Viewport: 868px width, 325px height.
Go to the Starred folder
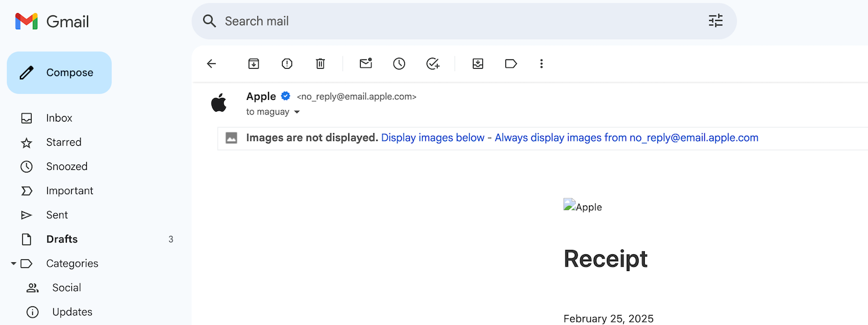coord(63,142)
